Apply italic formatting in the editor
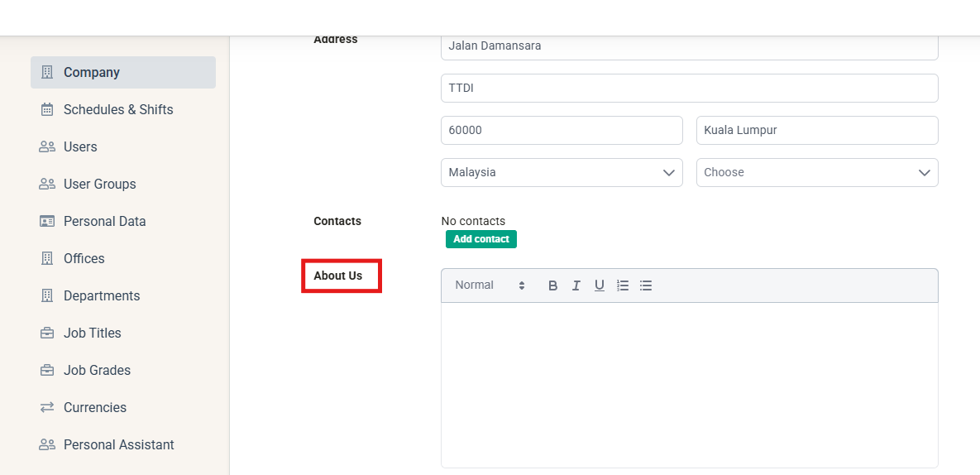This screenshot has width=980, height=475. [x=576, y=285]
